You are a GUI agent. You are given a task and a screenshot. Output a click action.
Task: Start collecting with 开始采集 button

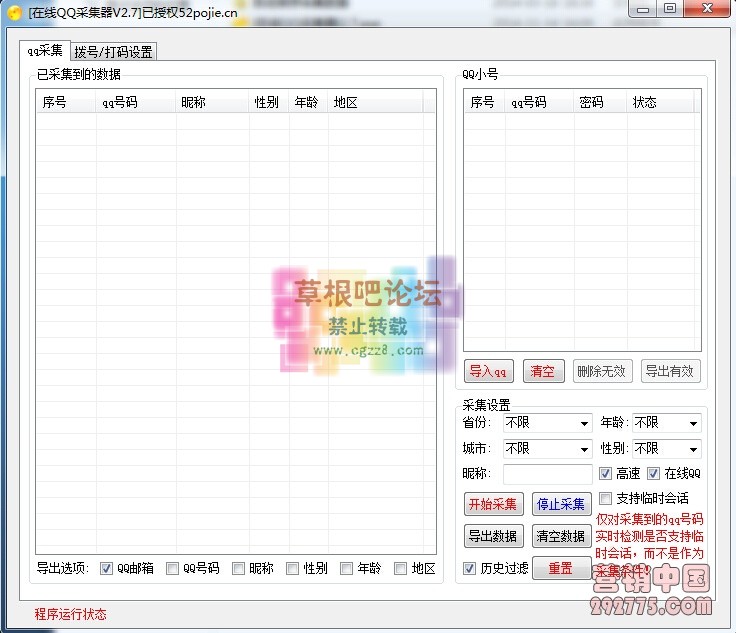pos(493,504)
